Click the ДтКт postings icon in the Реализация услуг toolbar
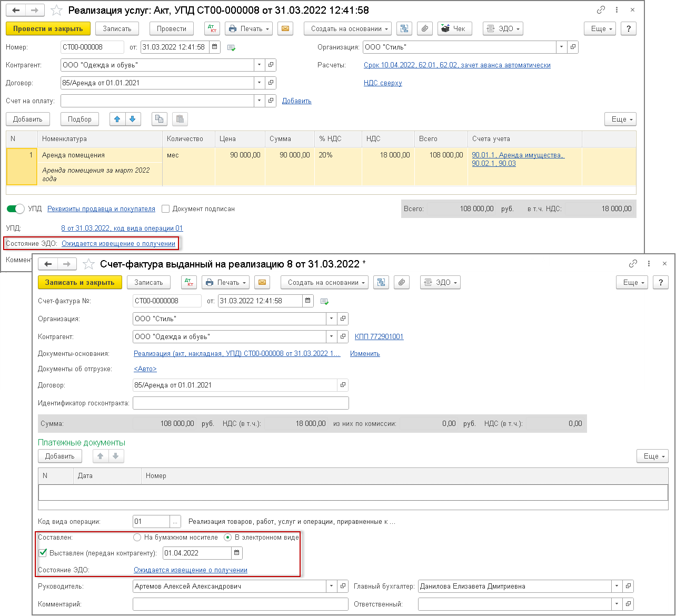This screenshot has height=616, width=676. click(212, 28)
